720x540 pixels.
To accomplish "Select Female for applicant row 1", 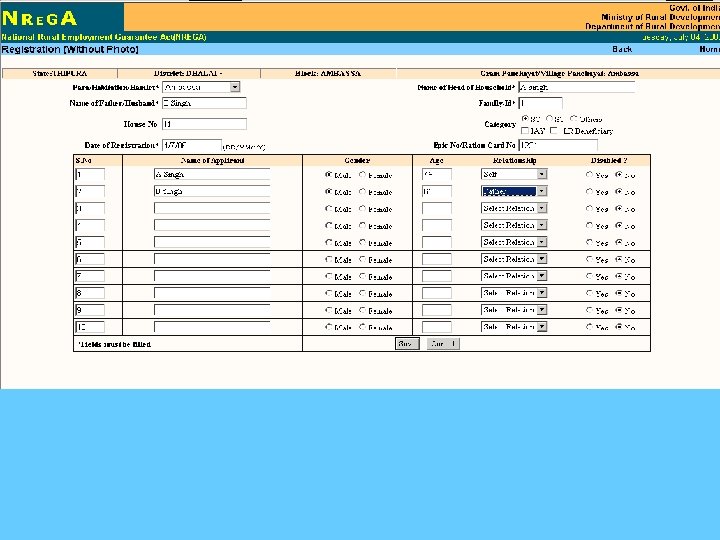I will click(x=362, y=174).
